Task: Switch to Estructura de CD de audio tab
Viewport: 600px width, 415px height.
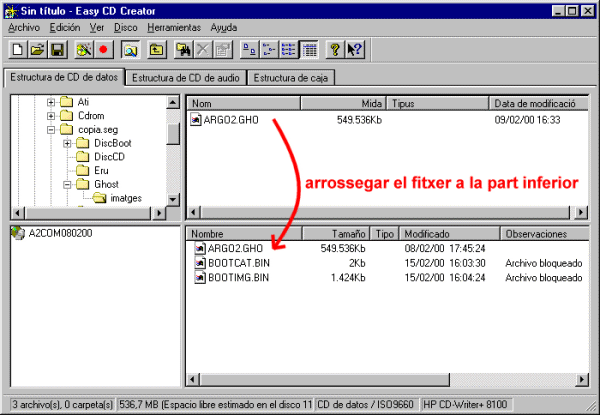Action: [186, 78]
